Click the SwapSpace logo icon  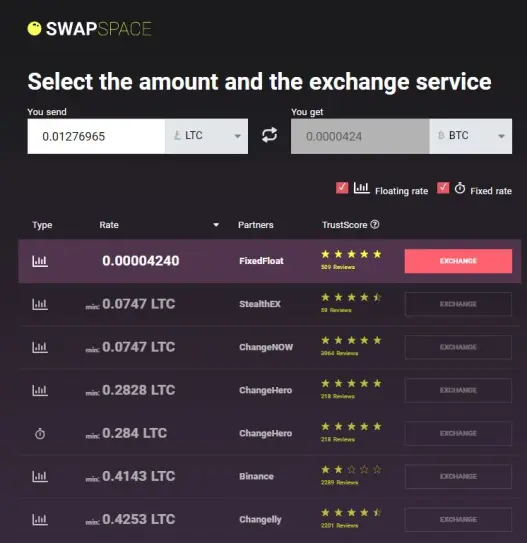click(34, 28)
